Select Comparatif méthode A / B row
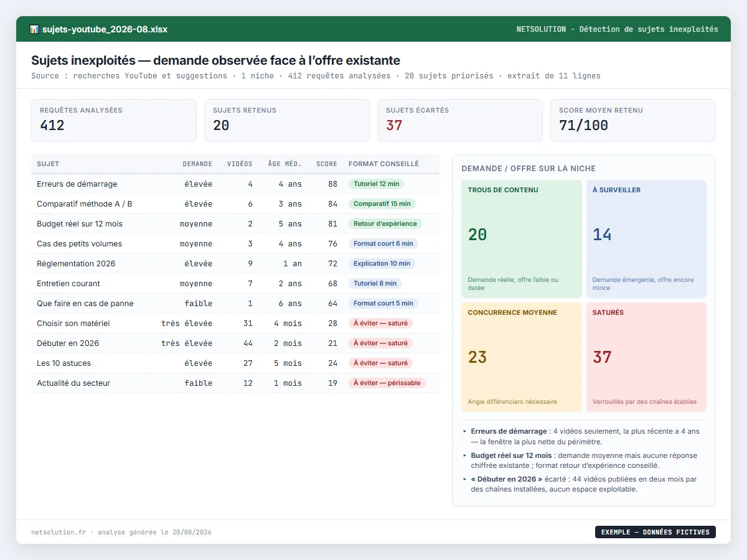Screen dimensions: 747x560 click(x=235, y=204)
